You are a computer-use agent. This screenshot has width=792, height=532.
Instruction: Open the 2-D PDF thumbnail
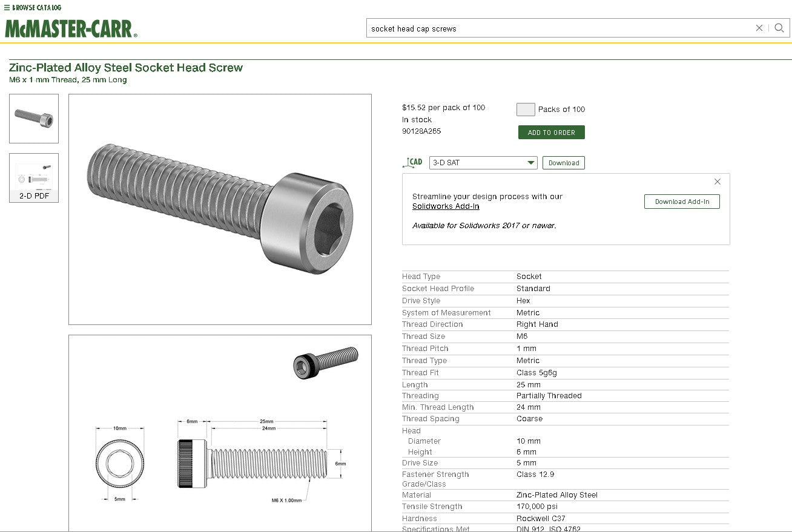point(34,177)
